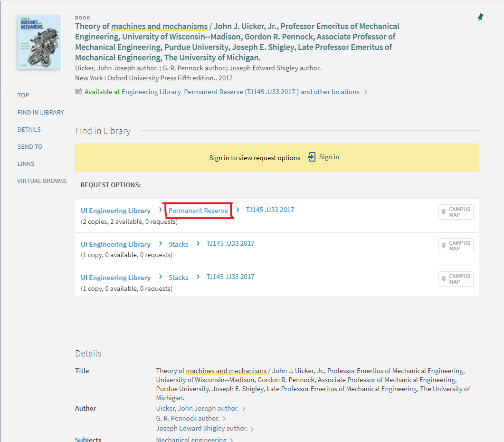This screenshot has width=504, height=442.
Task: Open Campus Map for first Stacks copy
Action: point(456,246)
